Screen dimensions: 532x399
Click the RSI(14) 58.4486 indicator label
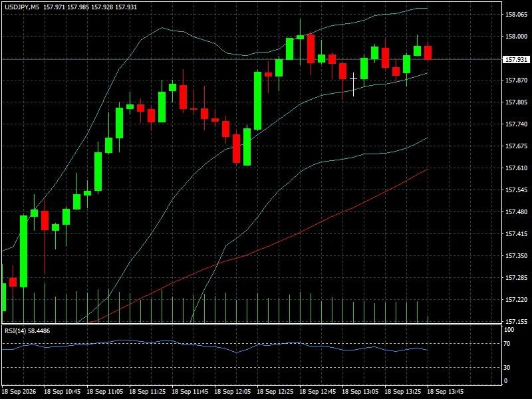click(27, 331)
